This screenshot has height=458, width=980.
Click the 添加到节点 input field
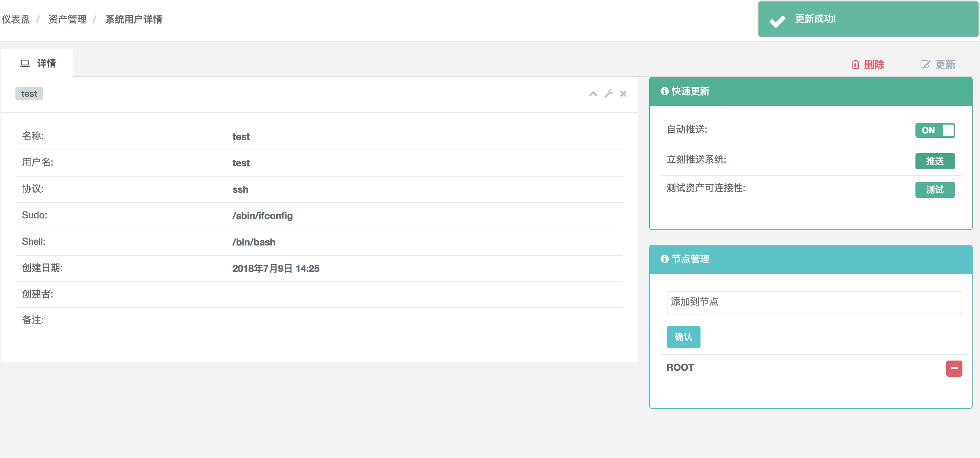(x=814, y=302)
